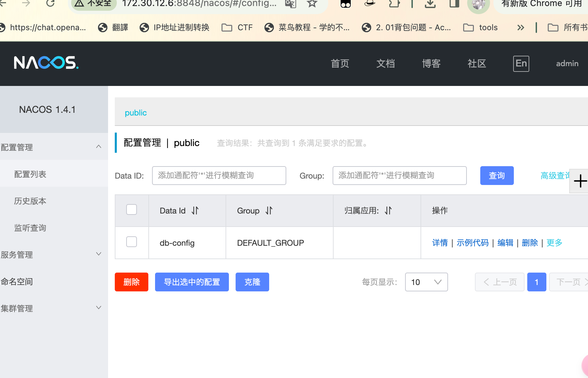Sort by Group column arrows
Screen dimensions: 588x378
pos(269,210)
